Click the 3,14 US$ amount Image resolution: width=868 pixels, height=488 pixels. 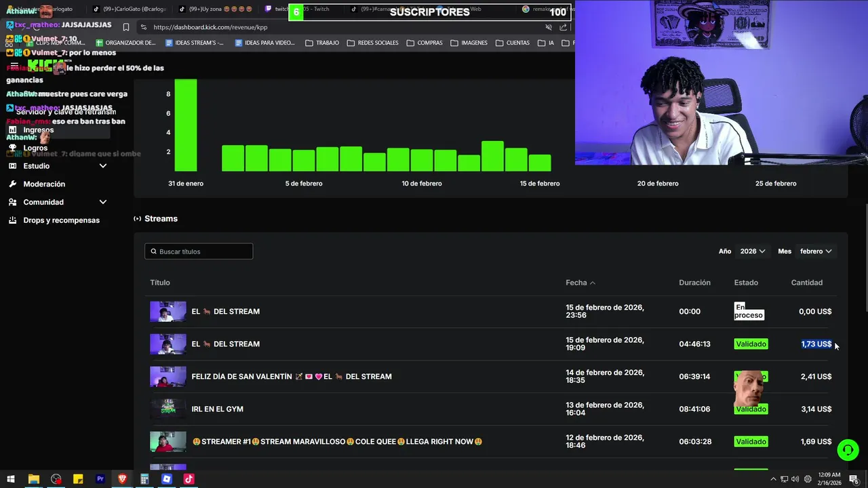[816, 409]
